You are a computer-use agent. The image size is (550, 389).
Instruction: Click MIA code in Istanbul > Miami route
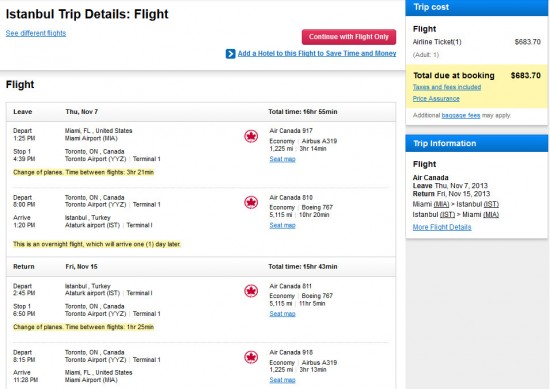click(491, 215)
